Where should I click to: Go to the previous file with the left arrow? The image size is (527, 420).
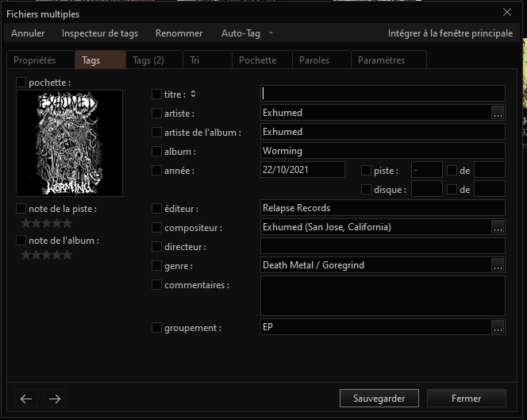click(26, 399)
